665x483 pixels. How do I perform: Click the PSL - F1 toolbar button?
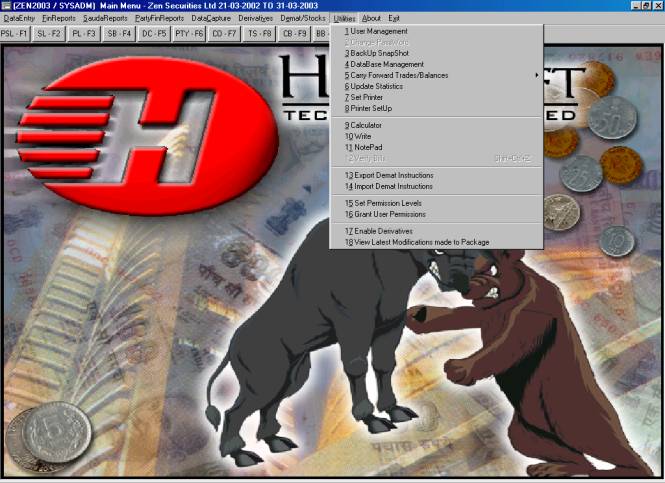tap(14, 33)
